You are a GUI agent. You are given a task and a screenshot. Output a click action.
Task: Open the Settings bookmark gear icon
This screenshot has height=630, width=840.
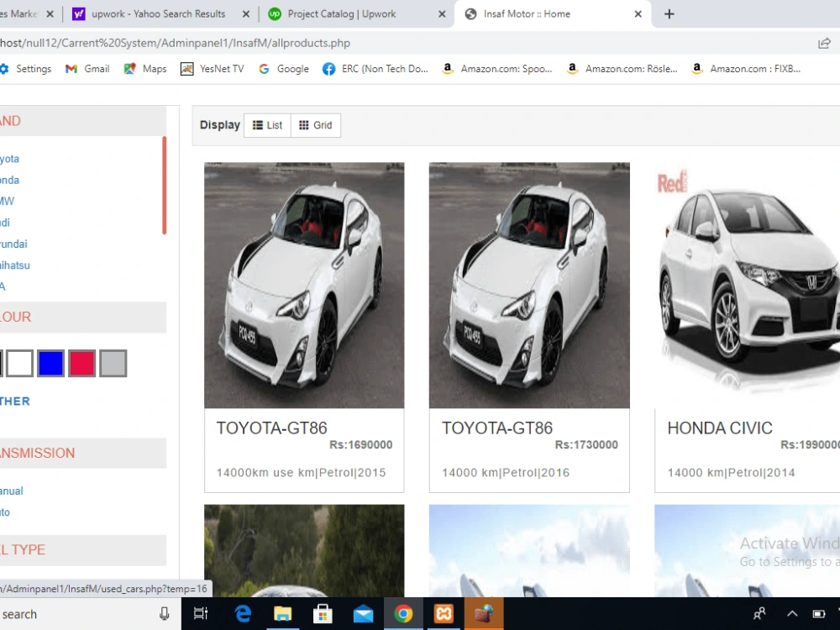[4, 69]
